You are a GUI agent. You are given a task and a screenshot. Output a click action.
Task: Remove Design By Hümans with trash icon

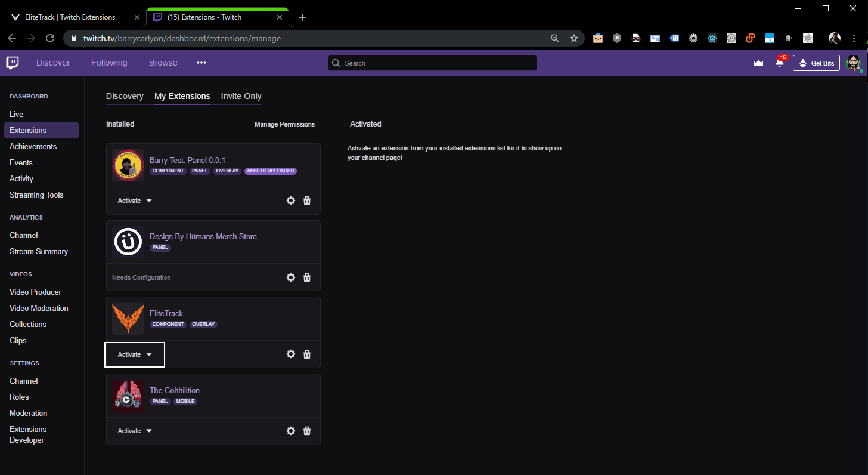pos(307,277)
